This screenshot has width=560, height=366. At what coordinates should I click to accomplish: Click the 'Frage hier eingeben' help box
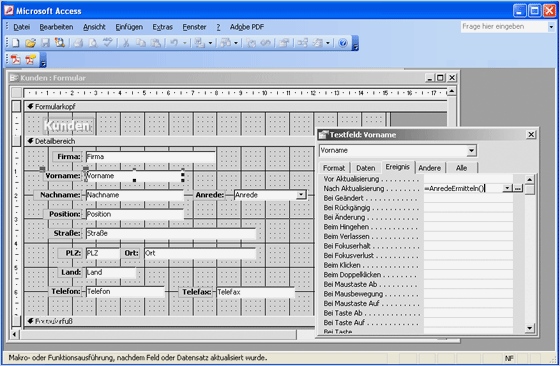[504, 27]
